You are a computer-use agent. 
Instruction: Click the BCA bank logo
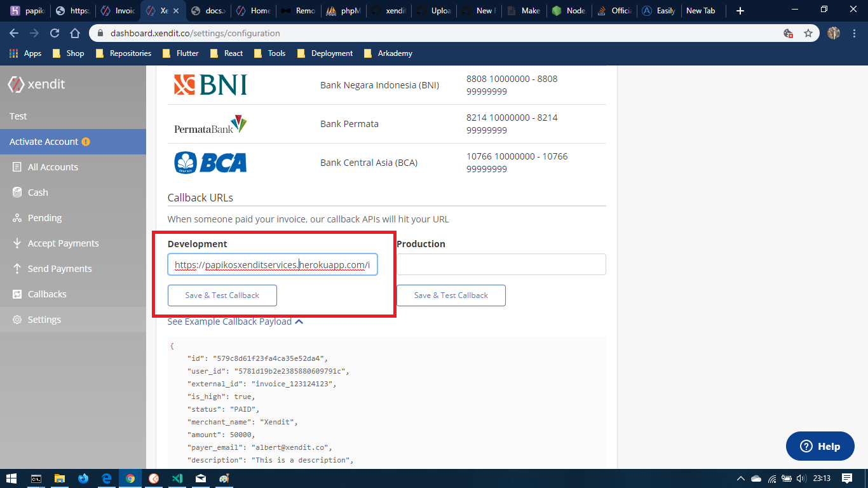(x=210, y=163)
